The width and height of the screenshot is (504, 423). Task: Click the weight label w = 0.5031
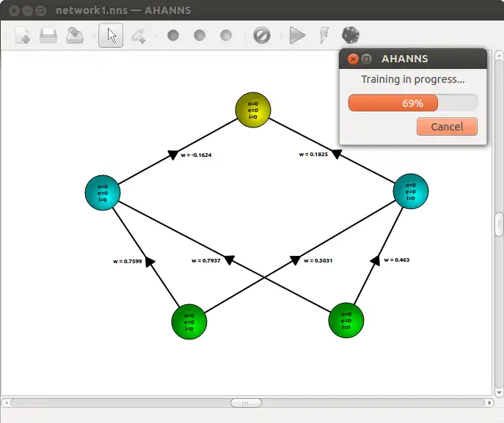318,261
